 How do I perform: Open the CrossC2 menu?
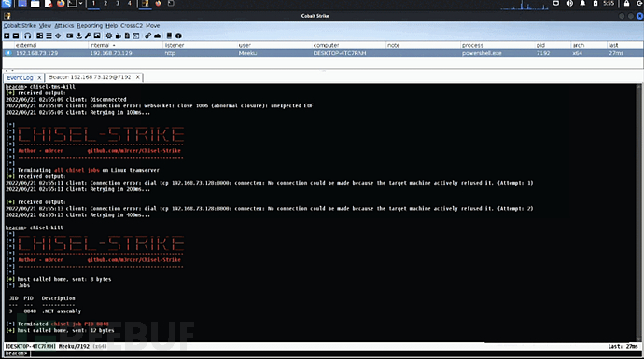pos(132,25)
